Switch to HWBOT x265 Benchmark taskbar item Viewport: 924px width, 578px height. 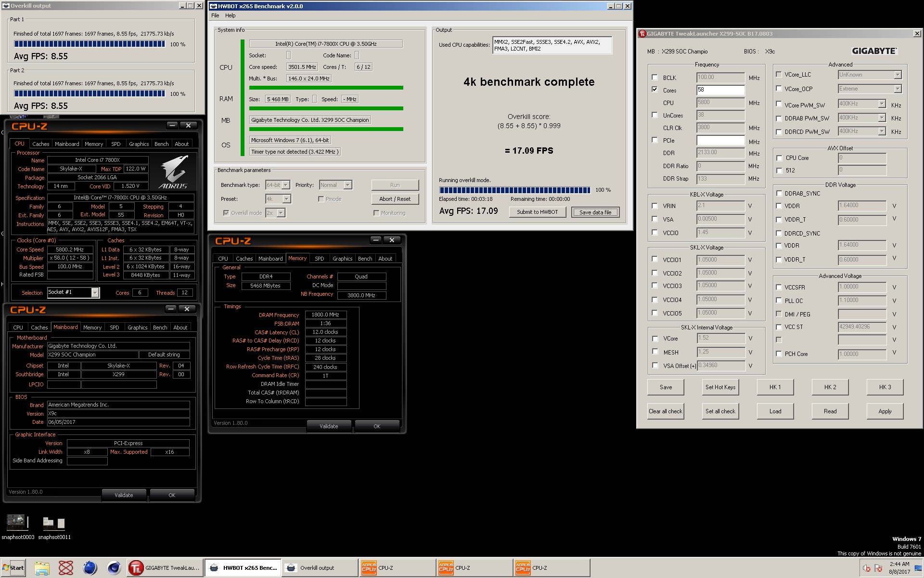coord(243,568)
